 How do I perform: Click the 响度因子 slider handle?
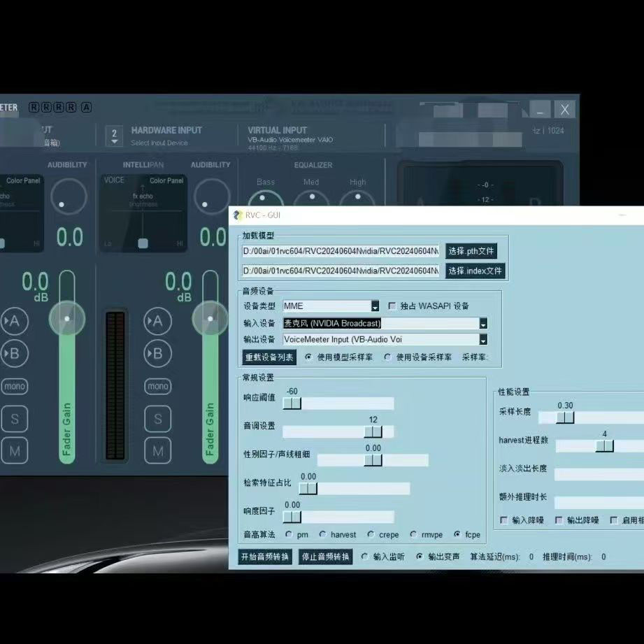point(292,517)
